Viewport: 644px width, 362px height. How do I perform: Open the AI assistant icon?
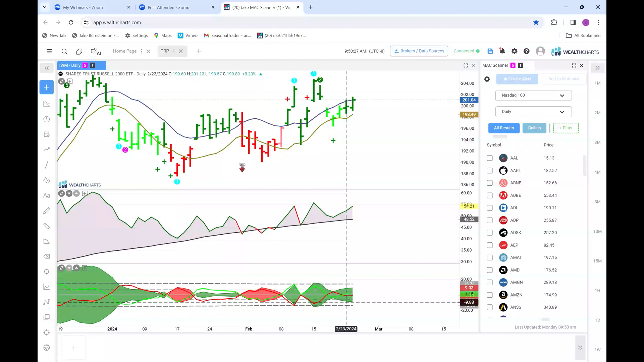coord(96,51)
